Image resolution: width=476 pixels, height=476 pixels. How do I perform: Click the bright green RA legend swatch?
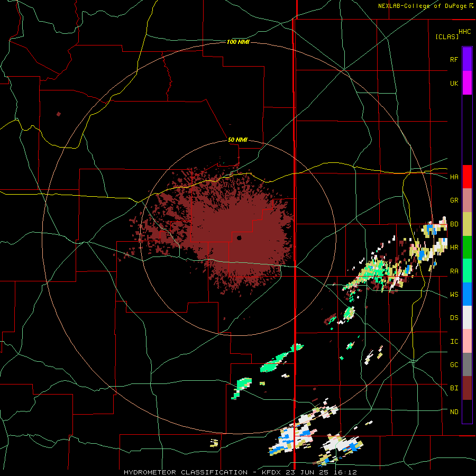[467, 271]
